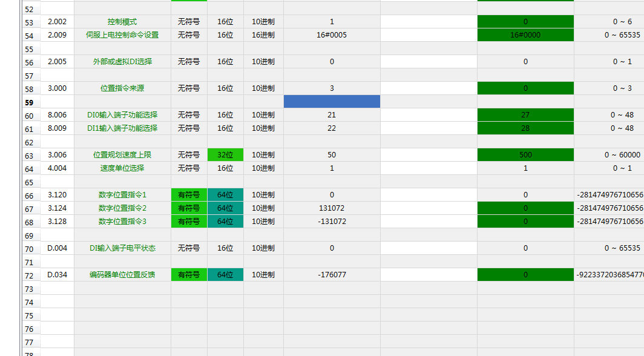The width and height of the screenshot is (644, 356).
Task: Click empty white input cell in row 72
Action: 429,275
